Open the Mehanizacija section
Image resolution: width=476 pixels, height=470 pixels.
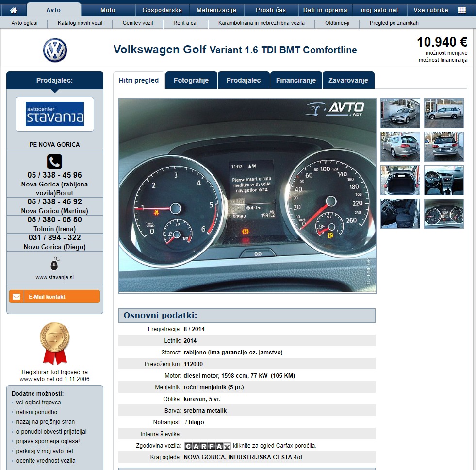coord(216,10)
